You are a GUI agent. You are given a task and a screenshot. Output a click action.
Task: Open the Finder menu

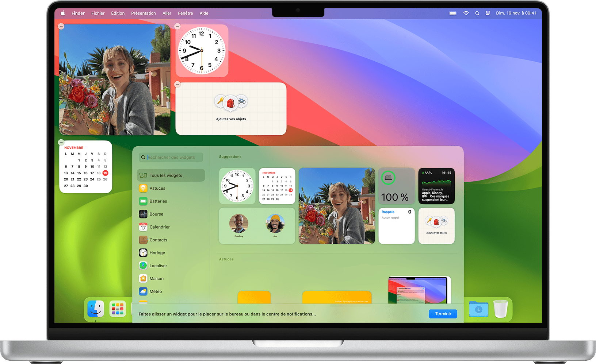(78, 13)
